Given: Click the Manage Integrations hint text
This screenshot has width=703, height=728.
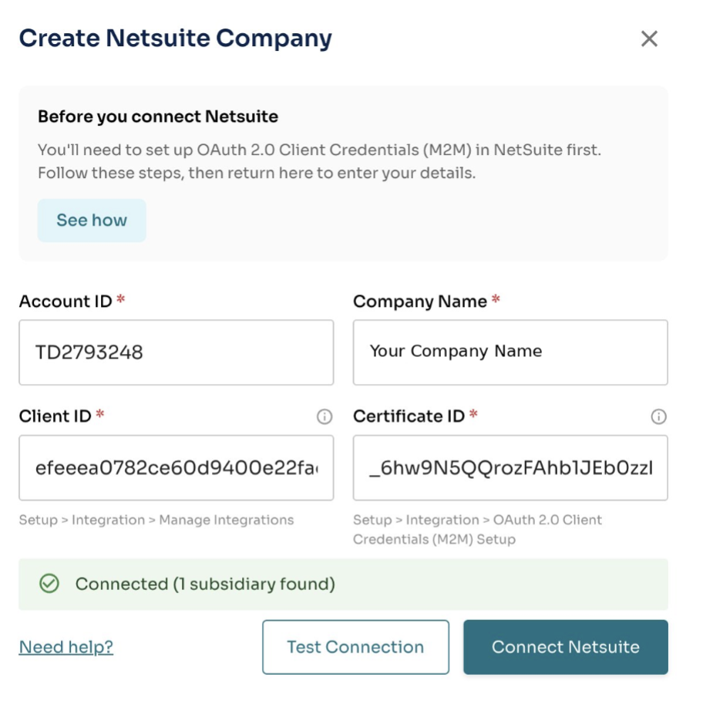Looking at the screenshot, I should pos(156,520).
